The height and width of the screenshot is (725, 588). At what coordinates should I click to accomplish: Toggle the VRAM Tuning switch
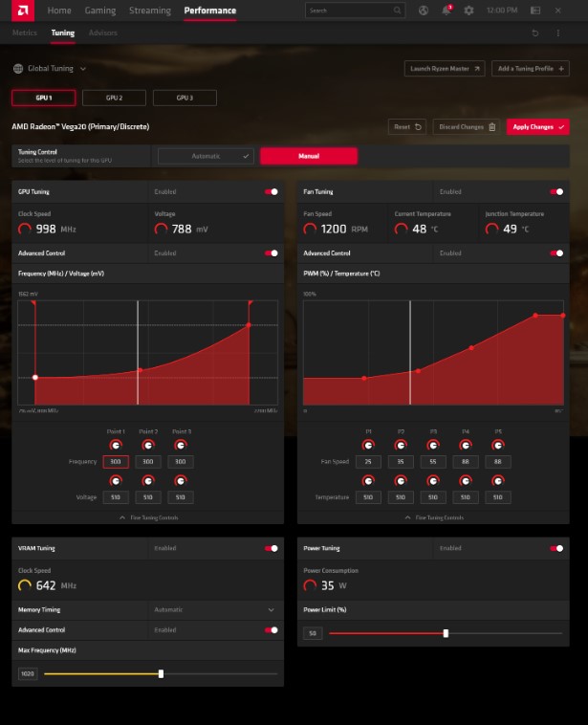pyautogui.click(x=272, y=549)
